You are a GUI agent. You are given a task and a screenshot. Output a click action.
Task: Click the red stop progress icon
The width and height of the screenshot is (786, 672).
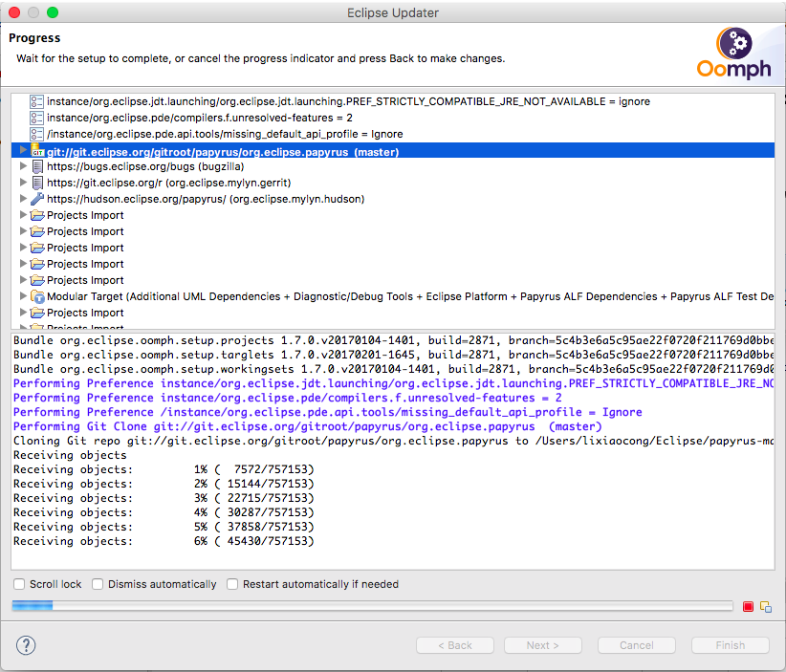[748, 606]
